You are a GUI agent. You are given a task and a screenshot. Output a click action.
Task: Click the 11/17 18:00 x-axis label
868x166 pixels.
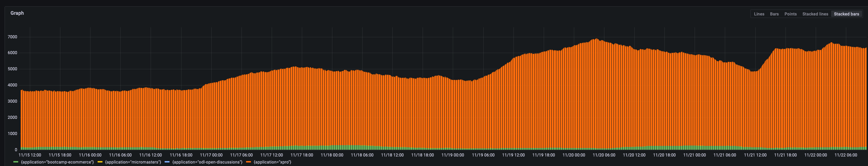302,155
